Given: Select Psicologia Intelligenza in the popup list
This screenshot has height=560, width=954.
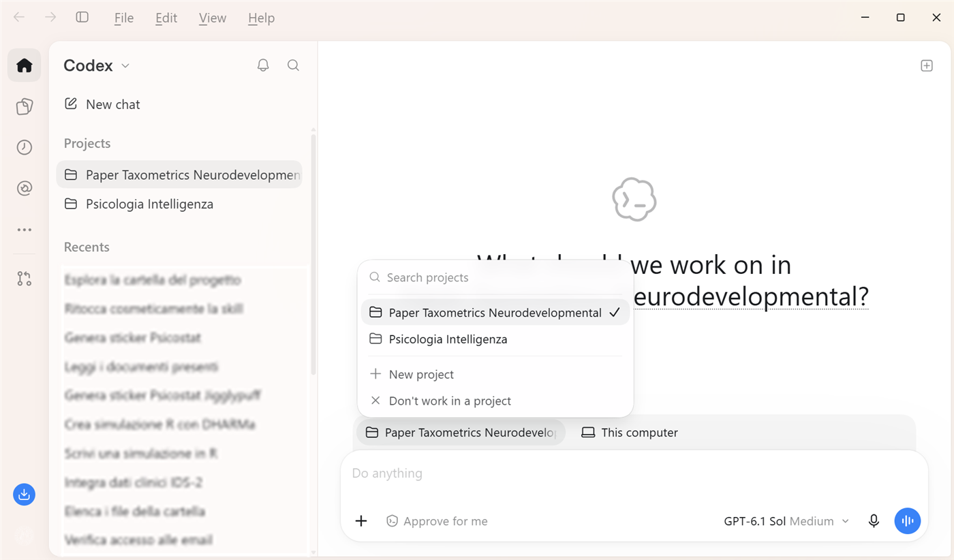Looking at the screenshot, I should coord(495,339).
